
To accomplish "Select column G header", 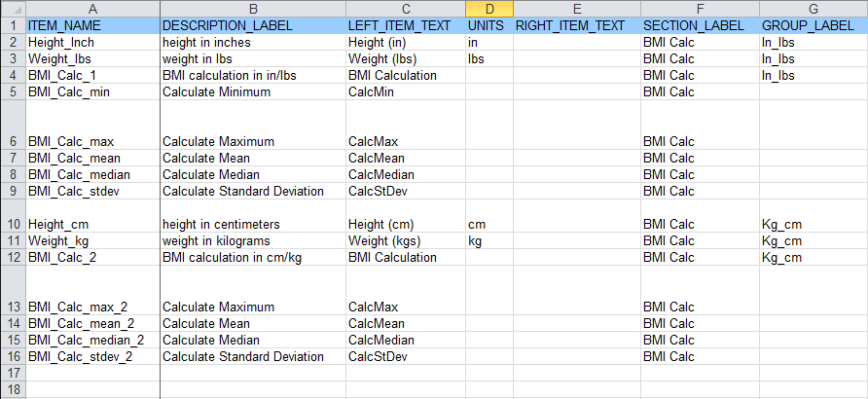I will (814, 8).
